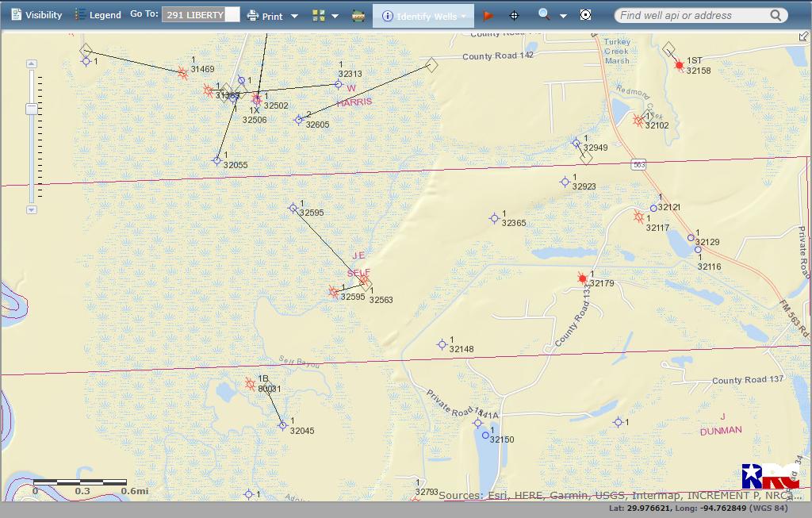Click the well symbol labeled 32923
Image resolution: width=812 pixels, height=518 pixels.
point(565,182)
